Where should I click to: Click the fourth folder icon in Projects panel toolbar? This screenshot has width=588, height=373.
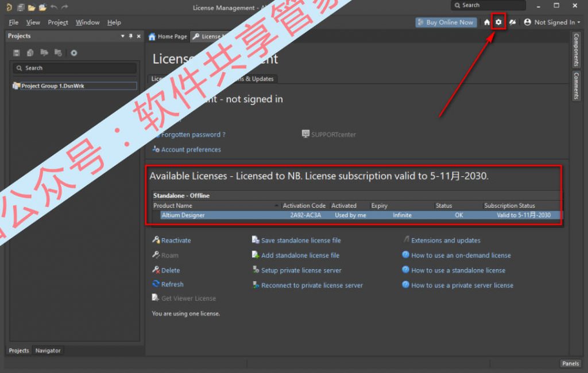[x=58, y=53]
